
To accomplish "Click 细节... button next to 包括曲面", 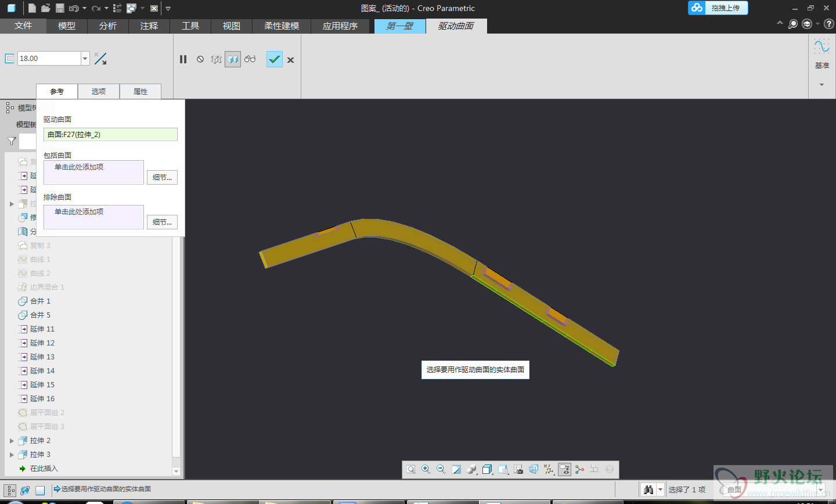I will coord(162,178).
